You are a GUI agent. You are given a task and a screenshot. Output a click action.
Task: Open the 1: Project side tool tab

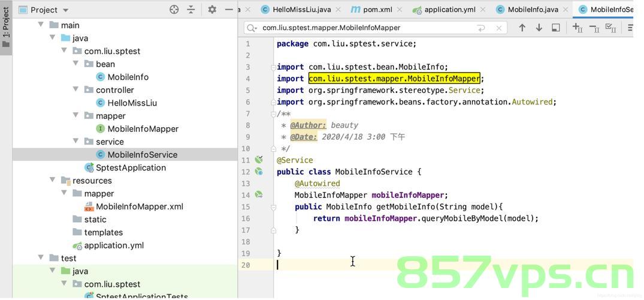tap(6, 28)
